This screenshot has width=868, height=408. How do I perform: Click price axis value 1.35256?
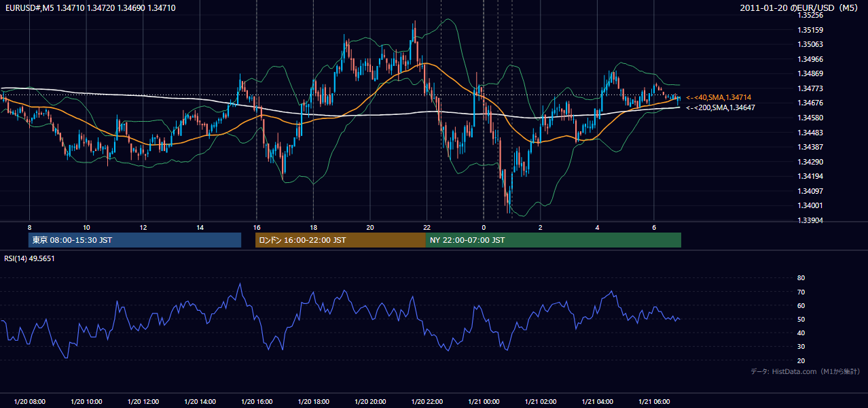(810, 15)
